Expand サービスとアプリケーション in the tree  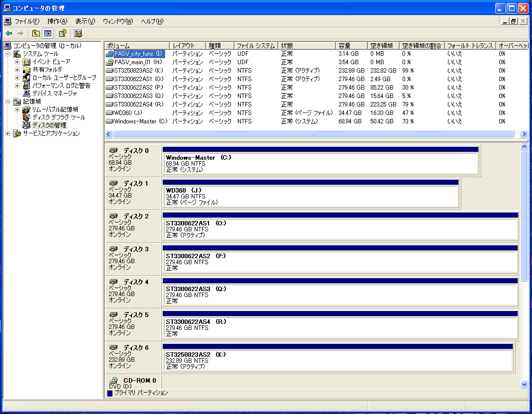[8, 133]
